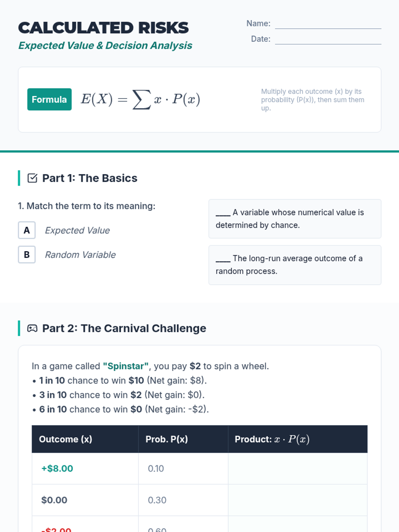Click the Calculated Risks title
This screenshot has height=532, width=399.
pos(103,28)
